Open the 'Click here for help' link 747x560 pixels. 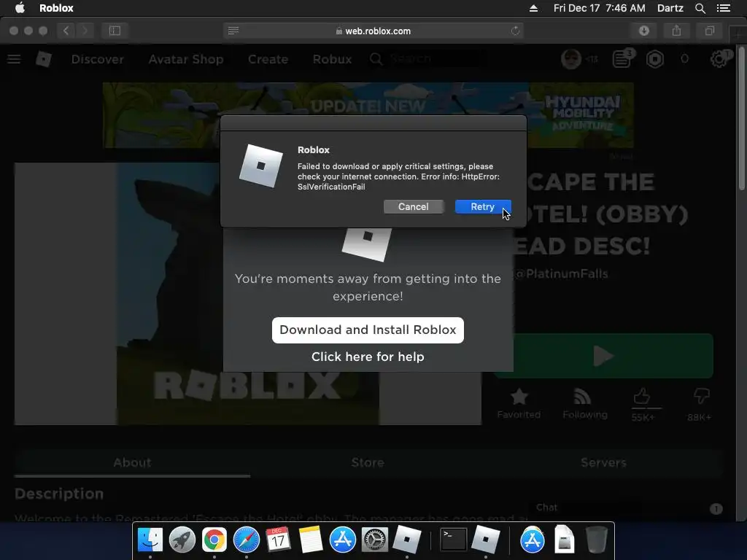[368, 357]
